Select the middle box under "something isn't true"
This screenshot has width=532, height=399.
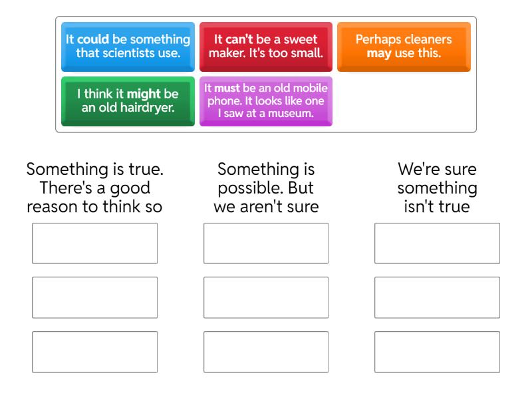(x=437, y=297)
